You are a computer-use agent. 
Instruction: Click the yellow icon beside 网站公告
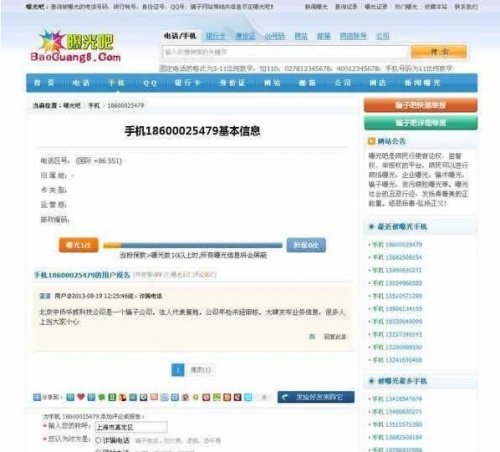pyautogui.click(x=371, y=141)
